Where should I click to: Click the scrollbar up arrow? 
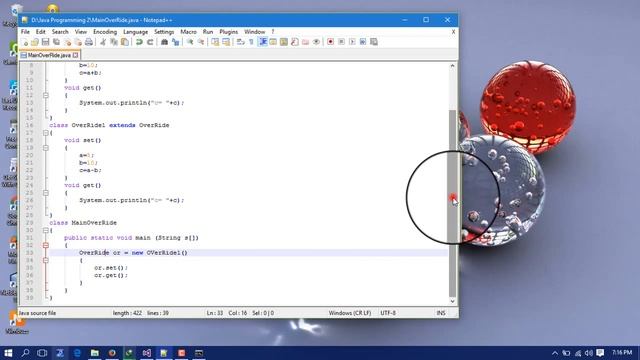tap(452, 66)
